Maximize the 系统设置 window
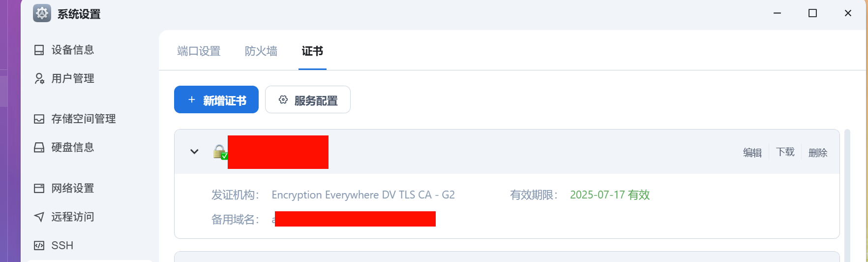 click(x=812, y=13)
